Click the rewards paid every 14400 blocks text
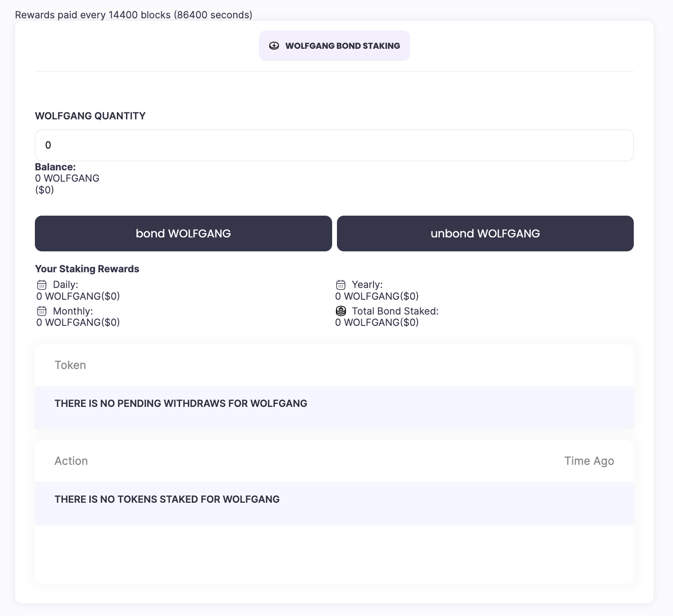 [133, 15]
